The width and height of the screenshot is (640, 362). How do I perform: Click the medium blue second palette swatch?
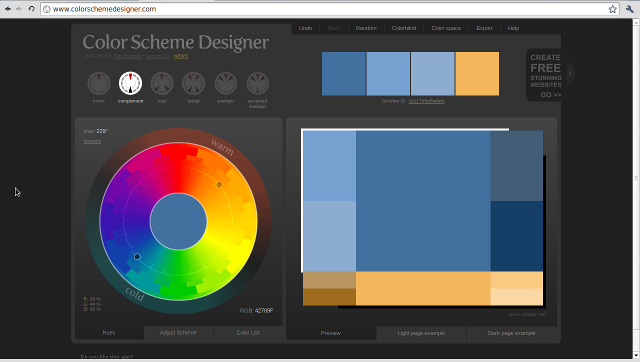(x=388, y=74)
